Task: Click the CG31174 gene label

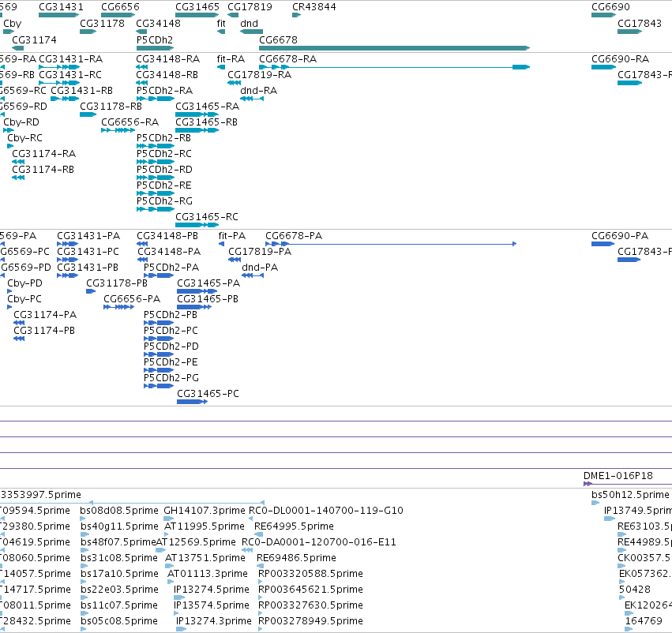Action: click(x=34, y=39)
